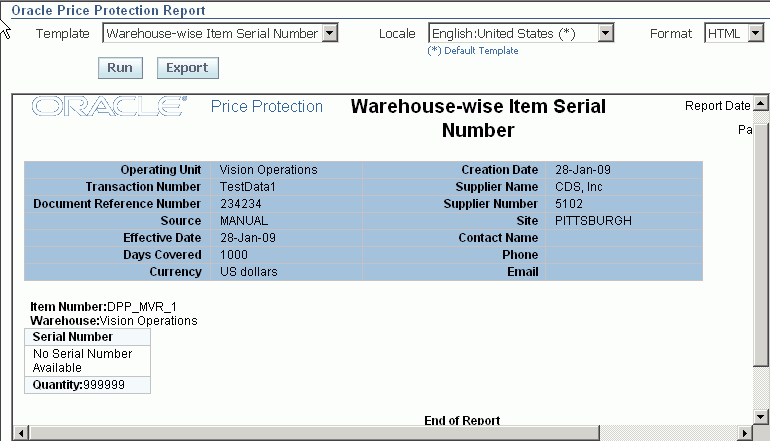Click the vertical scrollbar thumb
Image resolution: width=770 pixels, height=441 pixels.
[x=761, y=245]
